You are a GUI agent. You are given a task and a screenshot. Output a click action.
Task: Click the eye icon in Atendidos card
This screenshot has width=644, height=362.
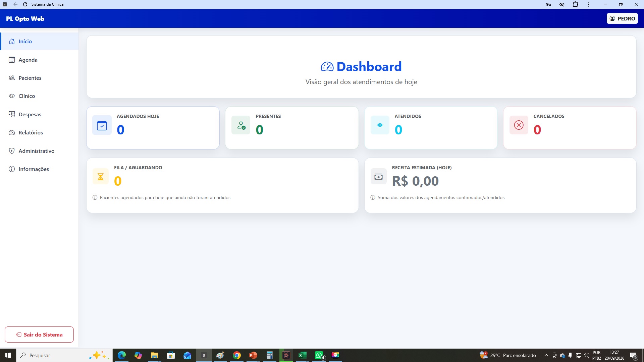pyautogui.click(x=380, y=125)
